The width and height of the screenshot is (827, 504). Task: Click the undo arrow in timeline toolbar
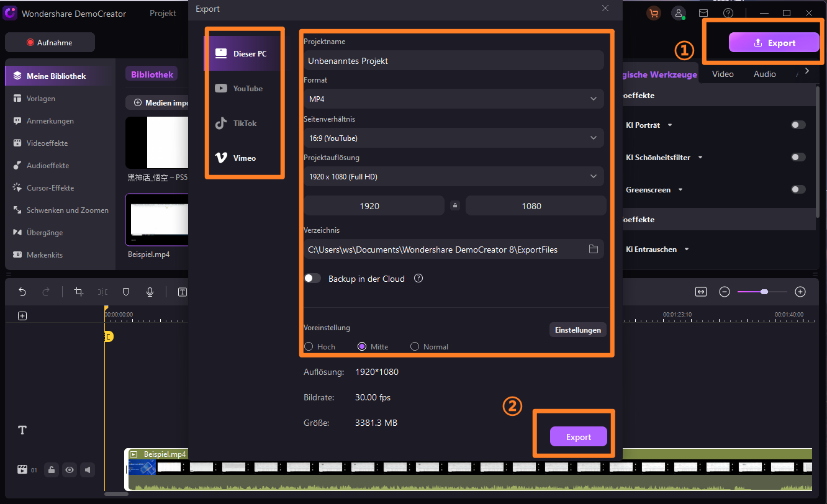(x=22, y=292)
